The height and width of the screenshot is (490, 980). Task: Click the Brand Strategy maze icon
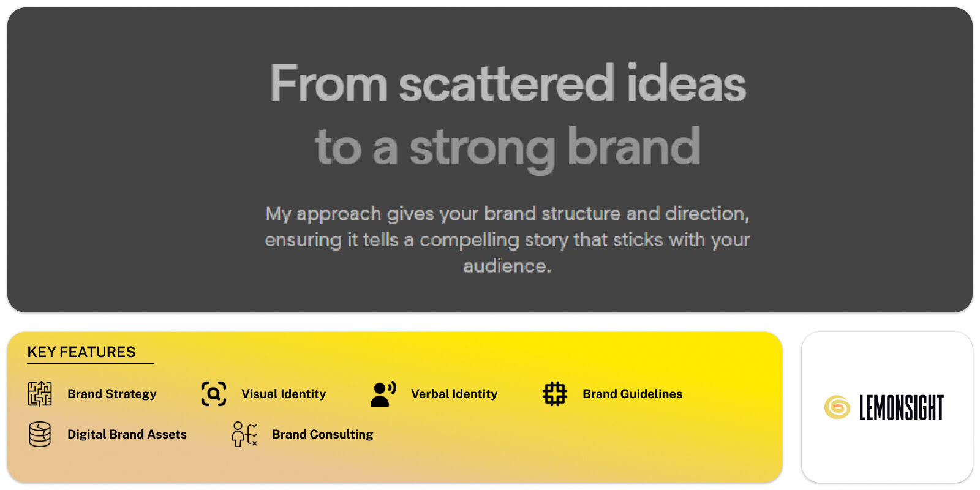pyautogui.click(x=40, y=394)
